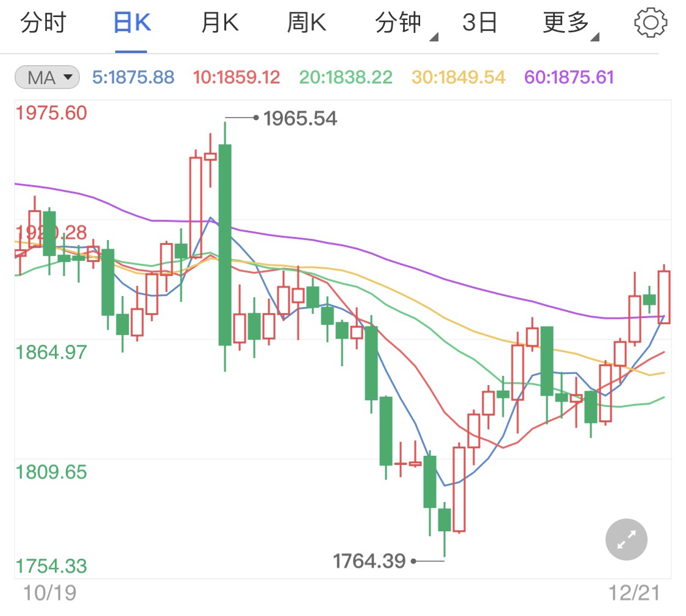This screenshot has height=616, width=686.
Task: Click the 1764.39 low price marker
Action: coord(369,561)
